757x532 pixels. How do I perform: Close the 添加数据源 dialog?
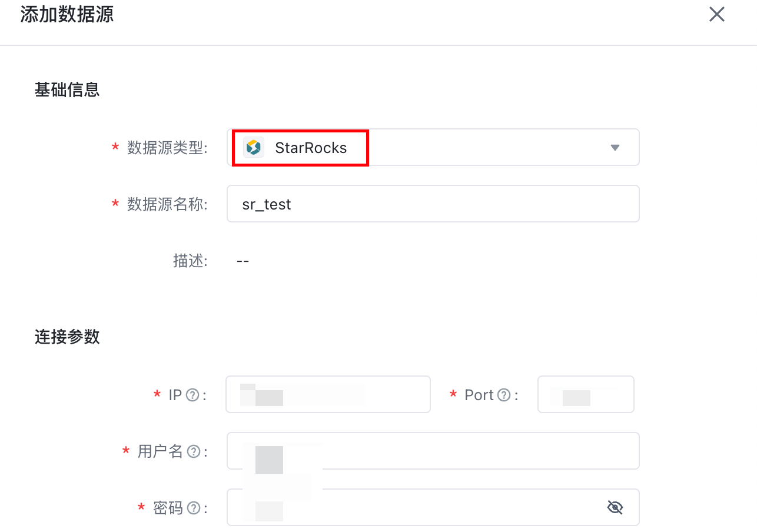[716, 14]
